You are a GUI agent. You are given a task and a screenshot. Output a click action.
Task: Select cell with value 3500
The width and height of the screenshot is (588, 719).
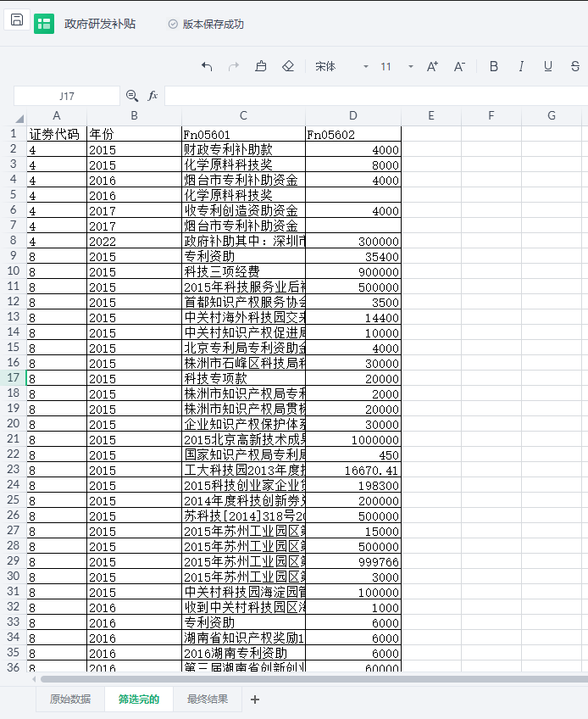(x=353, y=302)
